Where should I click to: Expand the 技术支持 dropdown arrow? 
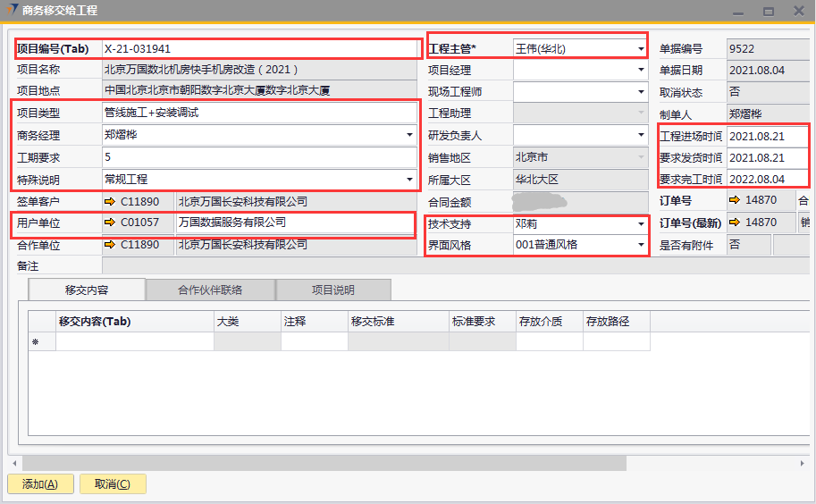pos(641,224)
